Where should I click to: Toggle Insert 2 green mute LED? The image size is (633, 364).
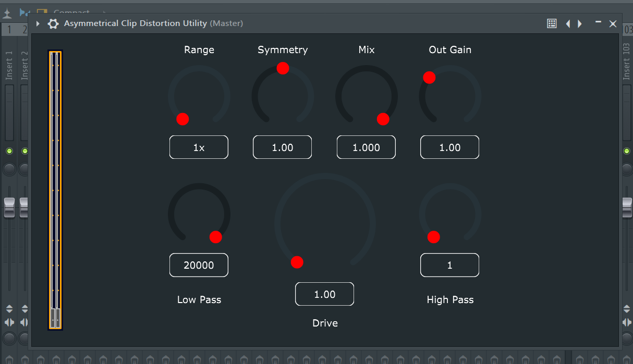(24, 152)
